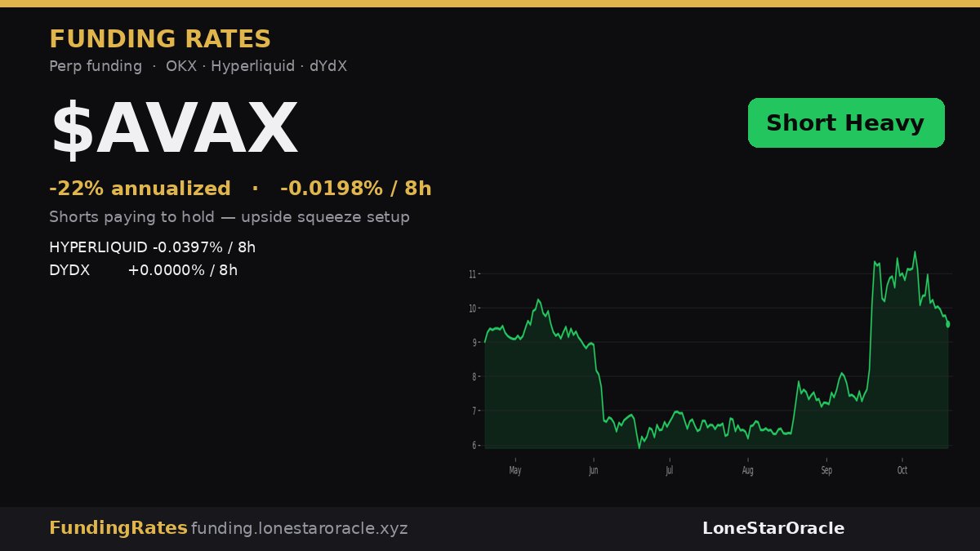Open funding.lonestaroracle.xyz link in footer

[299, 529]
